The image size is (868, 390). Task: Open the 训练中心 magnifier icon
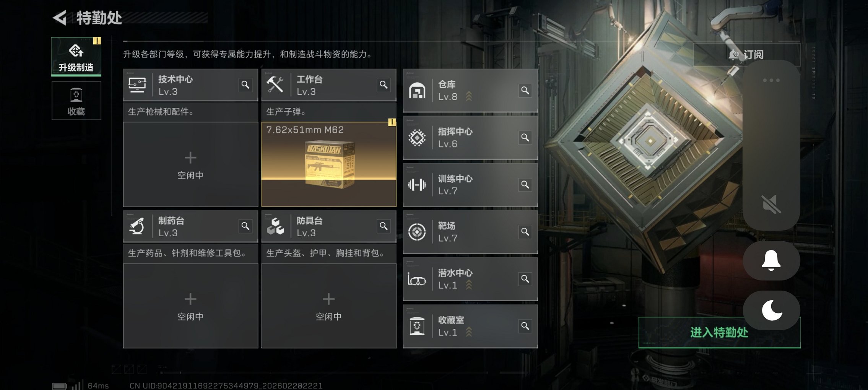coord(525,185)
